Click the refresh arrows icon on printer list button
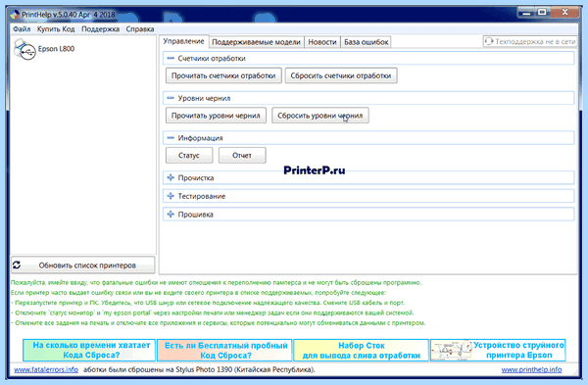 [x=17, y=265]
